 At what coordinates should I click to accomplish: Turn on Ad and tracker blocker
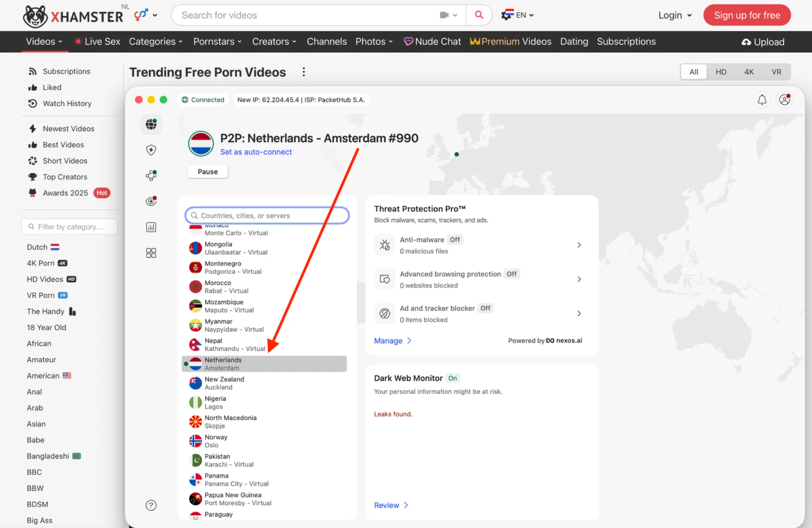click(x=485, y=308)
